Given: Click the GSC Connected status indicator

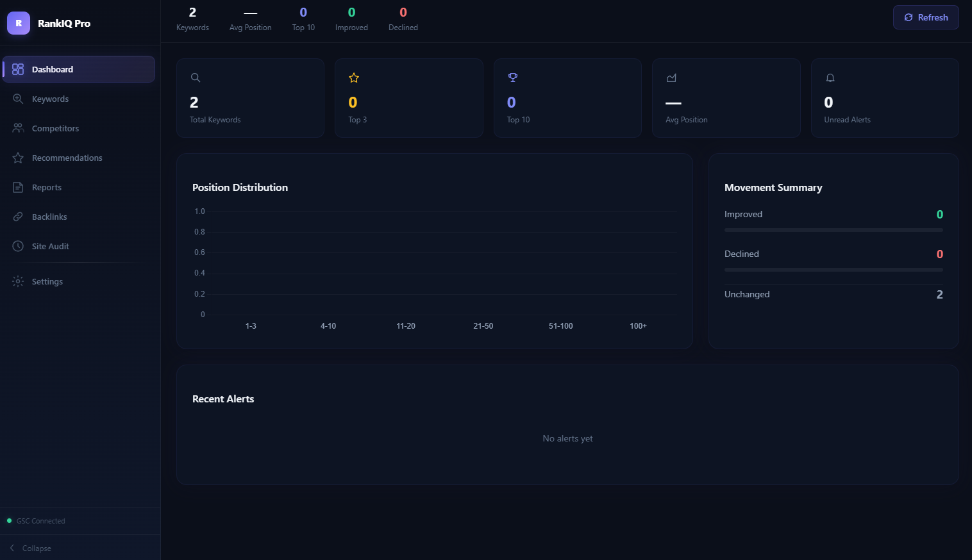Looking at the screenshot, I should pyautogui.click(x=37, y=520).
